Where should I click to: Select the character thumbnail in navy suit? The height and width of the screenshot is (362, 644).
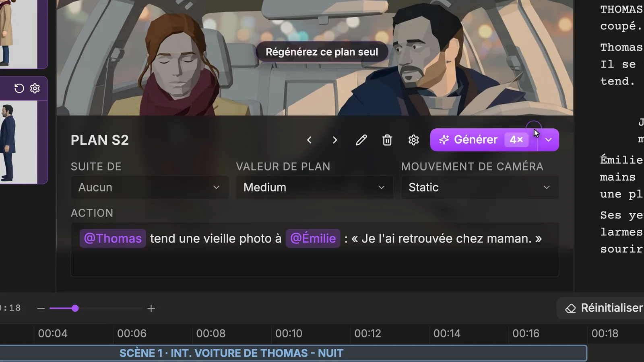click(x=19, y=142)
